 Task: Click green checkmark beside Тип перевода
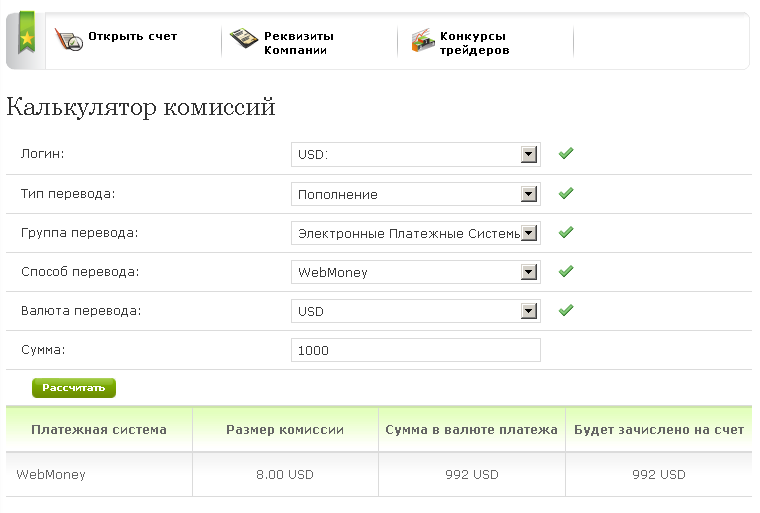tap(566, 193)
